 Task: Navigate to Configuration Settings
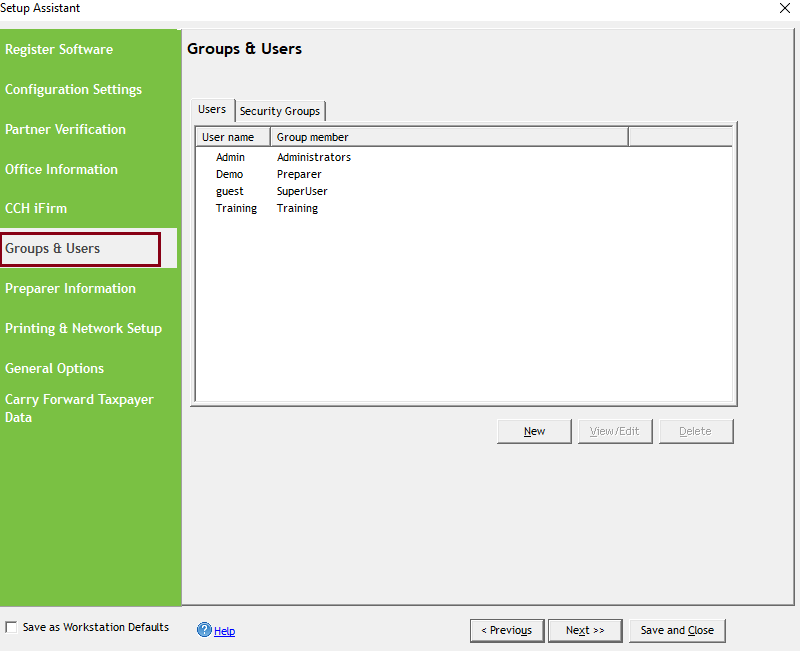click(x=73, y=89)
